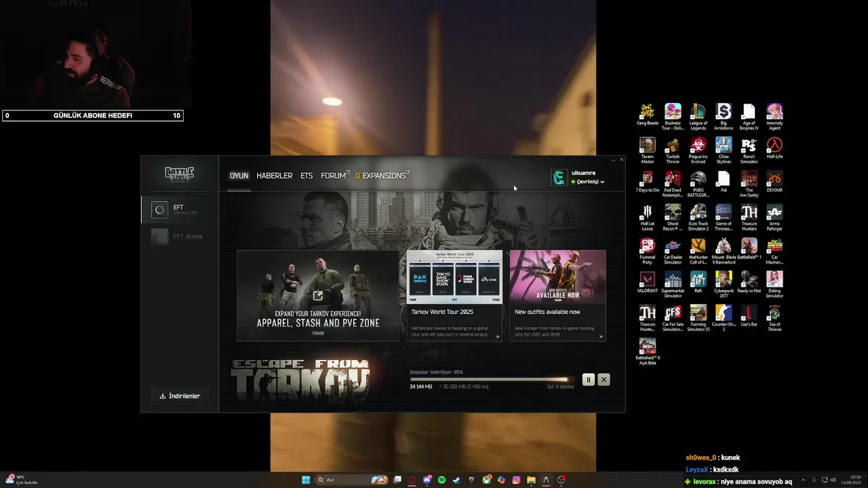The height and width of the screenshot is (488, 868).
Task: Select the Farming Simulator 25 icon
Action: coord(698,317)
